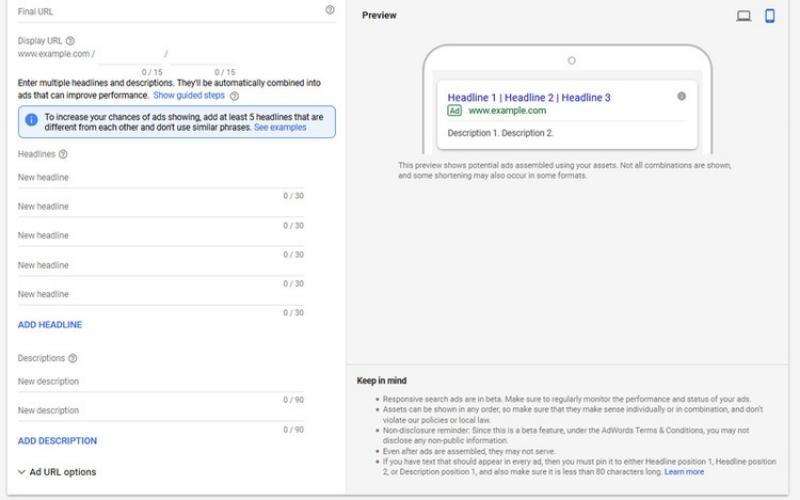Click the Final URL input field
Image resolution: width=800 pixels, height=500 pixels.
tap(177, 12)
